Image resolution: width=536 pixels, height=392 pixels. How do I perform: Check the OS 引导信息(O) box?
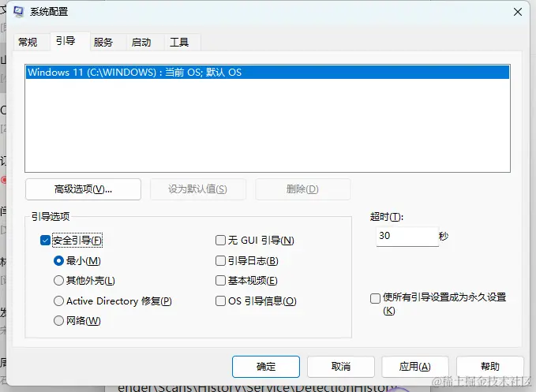point(220,301)
